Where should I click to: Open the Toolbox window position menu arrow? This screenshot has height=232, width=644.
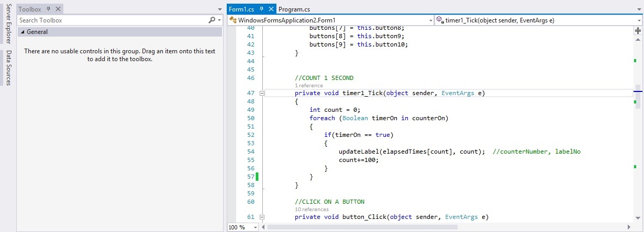tap(219, 9)
